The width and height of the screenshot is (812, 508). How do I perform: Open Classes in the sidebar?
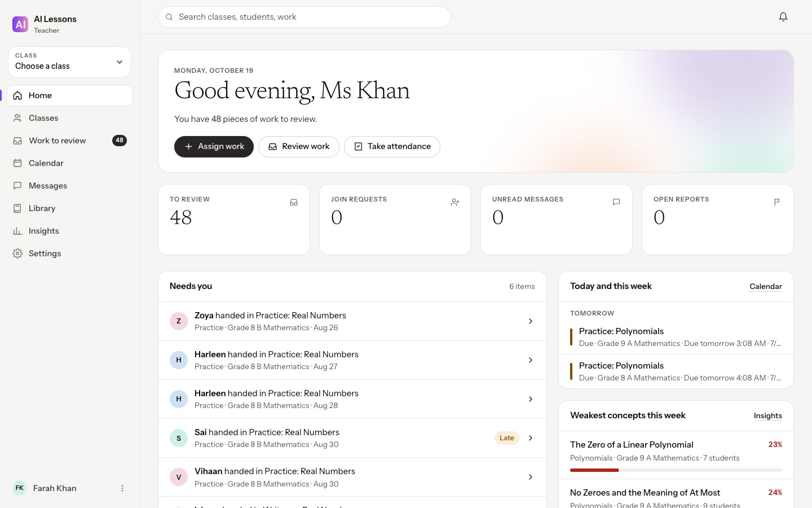click(x=70, y=118)
